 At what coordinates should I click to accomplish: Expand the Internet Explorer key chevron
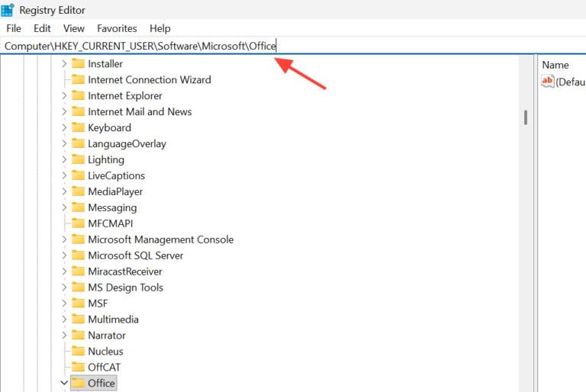[x=64, y=96]
